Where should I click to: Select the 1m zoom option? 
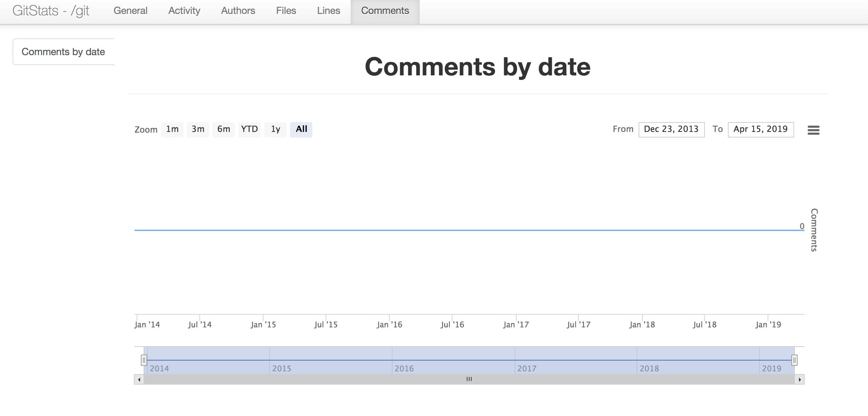point(173,128)
